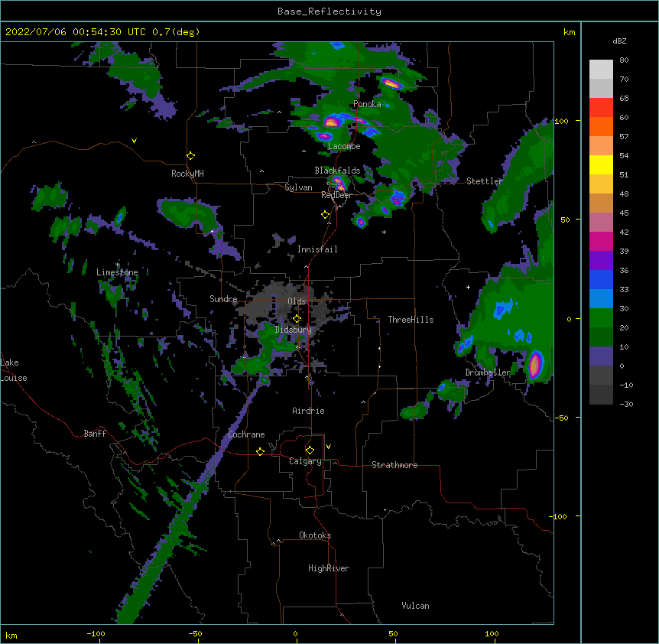
Task: Select the Vulcan label
Action: (415, 606)
